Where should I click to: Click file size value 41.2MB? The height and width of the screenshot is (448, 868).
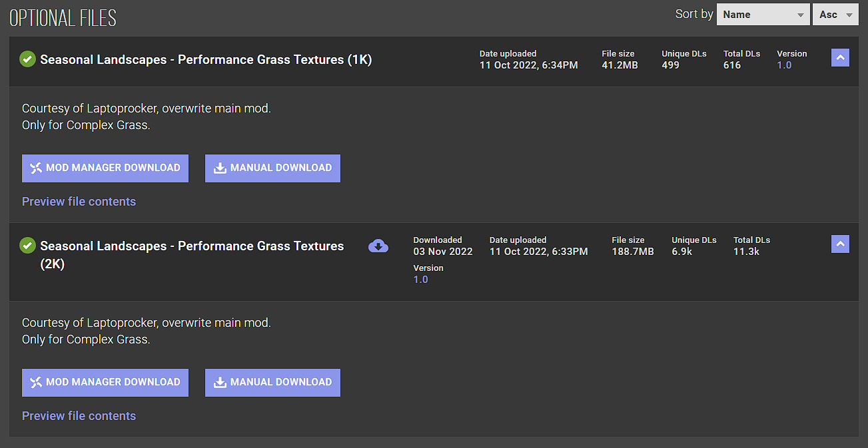pos(620,65)
